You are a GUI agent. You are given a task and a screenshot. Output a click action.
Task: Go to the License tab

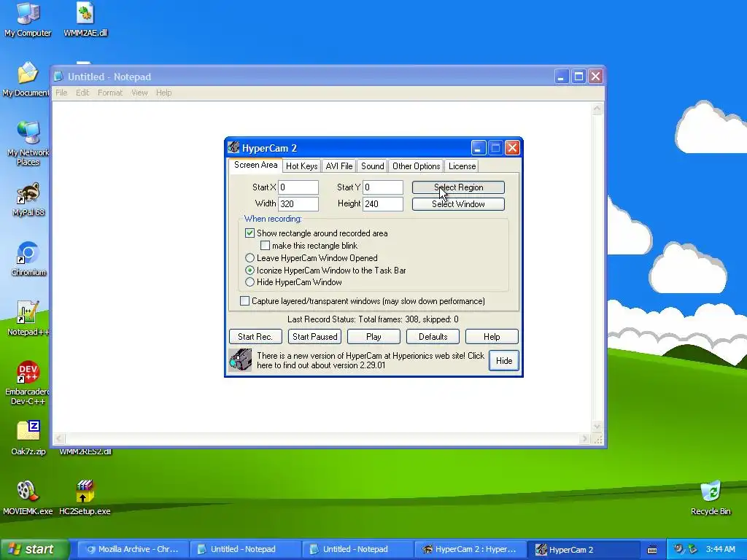tap(462, 166)
